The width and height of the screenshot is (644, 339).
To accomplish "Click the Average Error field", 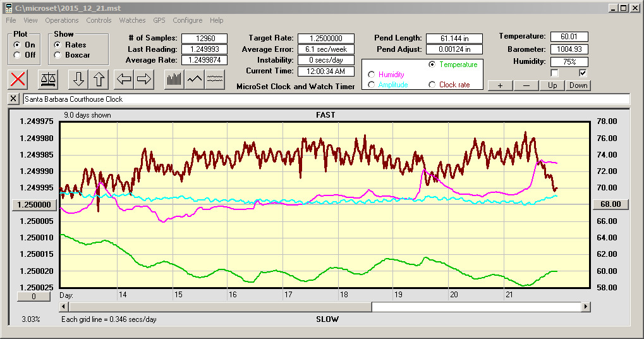I will point(326,49).
